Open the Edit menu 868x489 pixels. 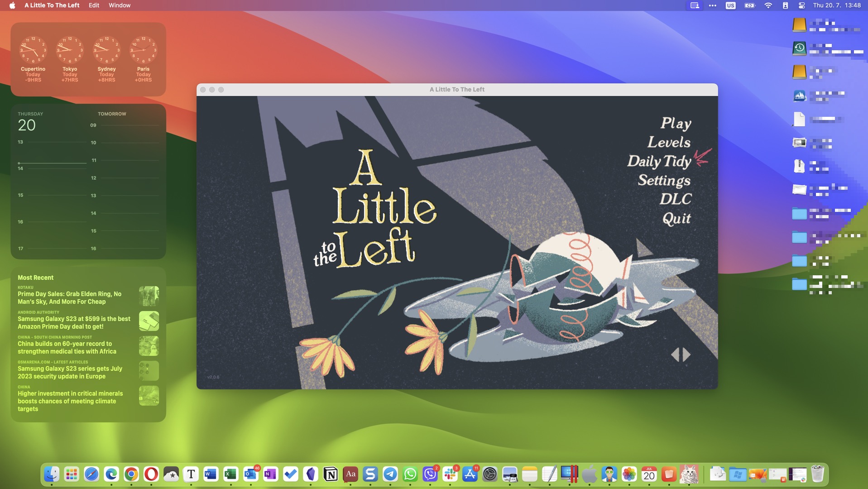click(94, 5)
